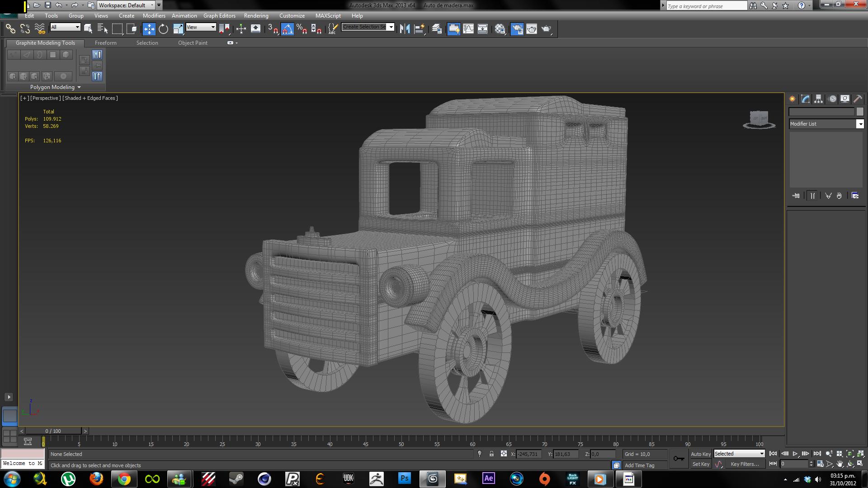Image resolution: width=868 pixels, height=488 pixels.
Task: Open the Mirror tool in toolbar
Action: click(405, 29)
